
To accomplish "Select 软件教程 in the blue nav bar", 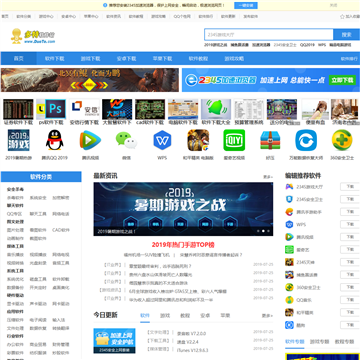I will tap(198, 58).
